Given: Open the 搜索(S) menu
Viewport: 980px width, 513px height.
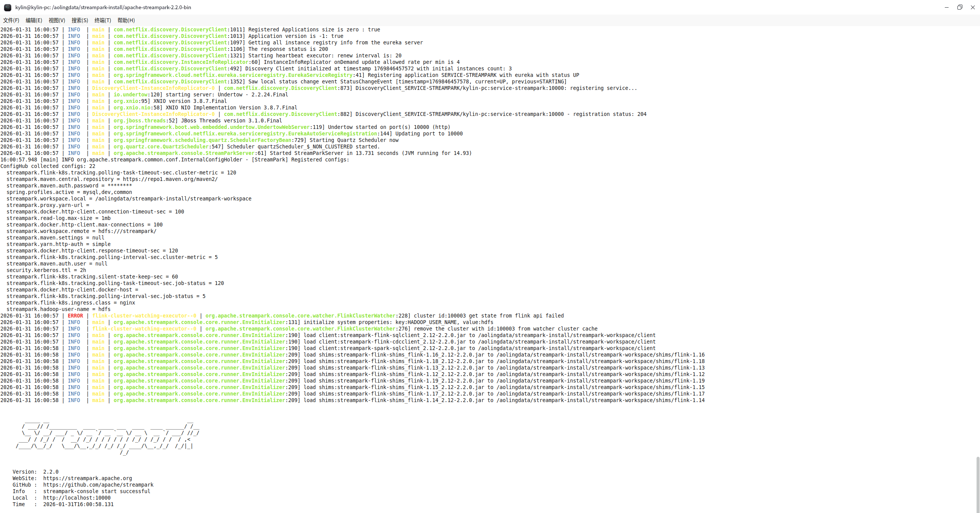Looking at the screenshot, I should (80, 20).
